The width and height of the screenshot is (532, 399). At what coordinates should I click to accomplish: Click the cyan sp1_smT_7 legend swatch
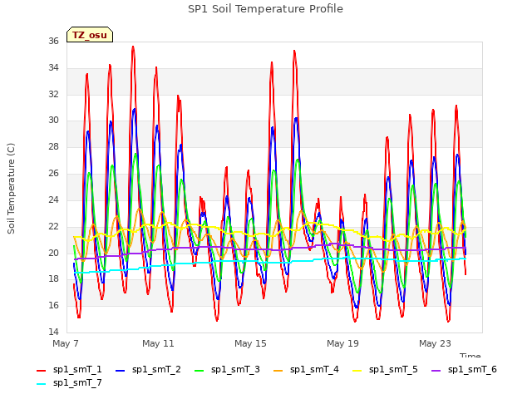pyautogui.click(x=41, y=384)
